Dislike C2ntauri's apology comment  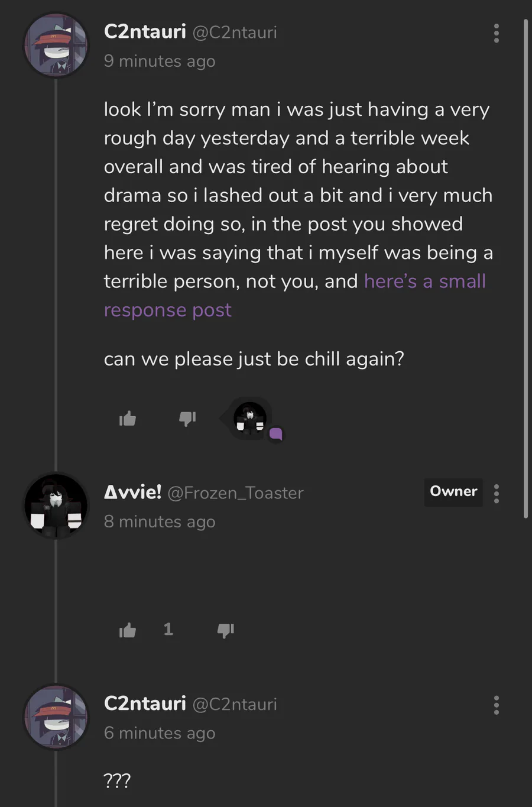click(x=187, y=419)
